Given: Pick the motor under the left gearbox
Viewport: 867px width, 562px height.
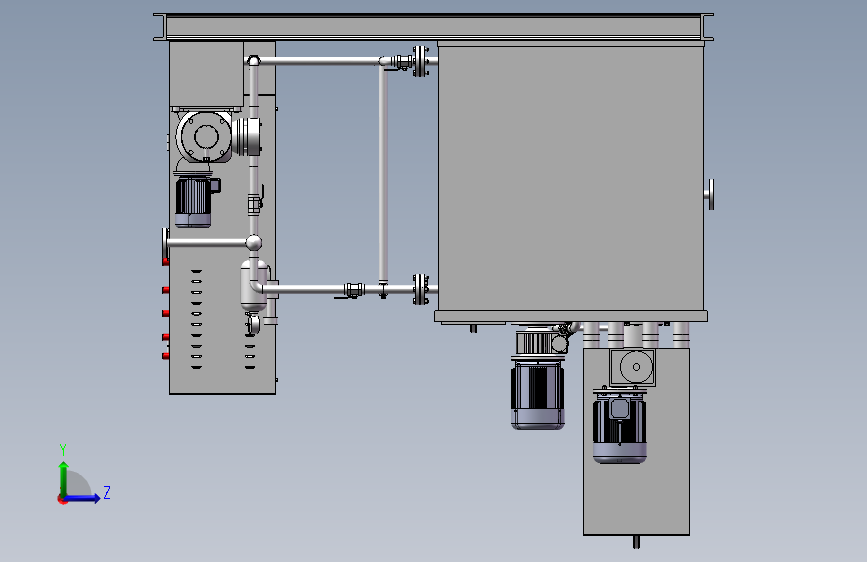Looking at the screenshot, I should coord(193,202).
